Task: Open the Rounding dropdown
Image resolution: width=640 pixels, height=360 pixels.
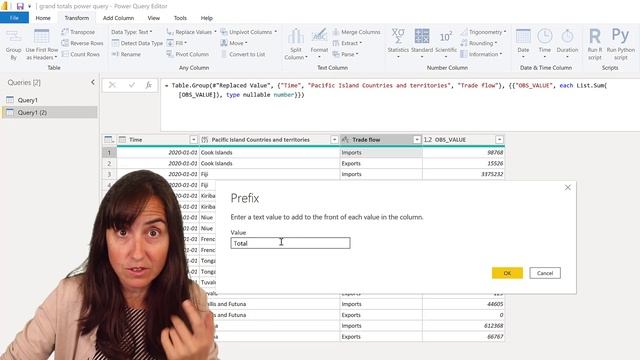Action: click(x=479, y=43)
